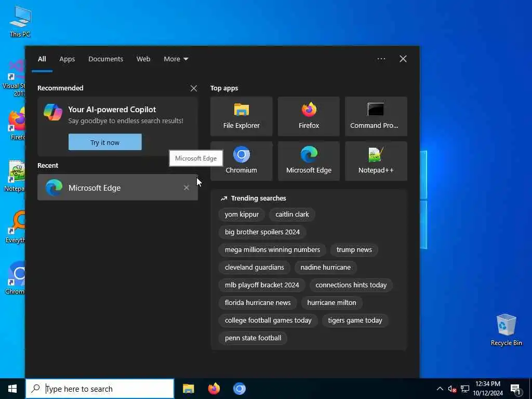Search big brother spoilers 2024
Viewport: 532px width, 399px height.
click(262, 232)
